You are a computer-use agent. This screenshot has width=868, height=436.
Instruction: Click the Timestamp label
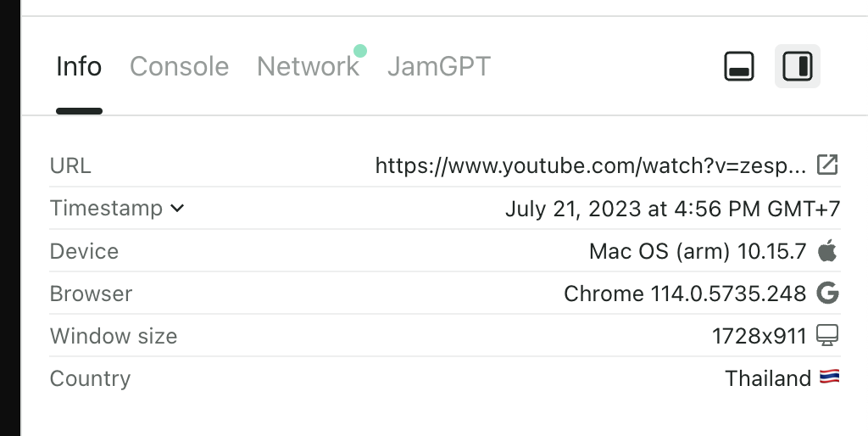click(106, 208)
